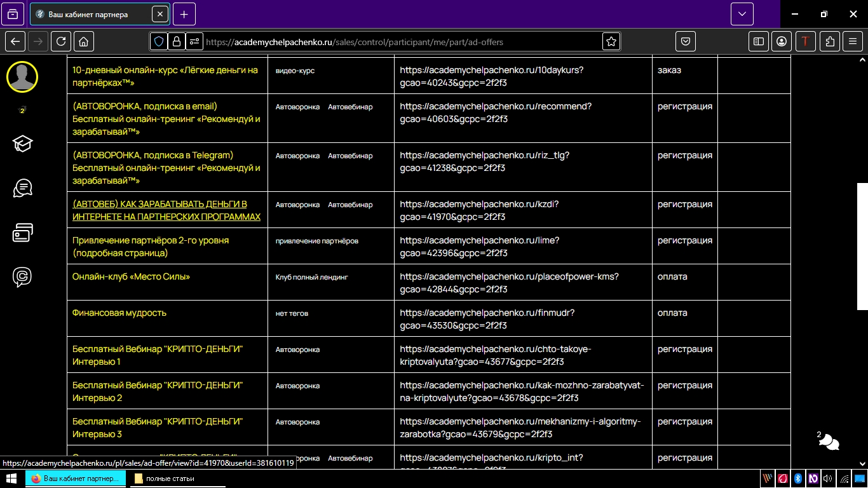This screenshot has height=488, width=868.
Task: Open the red antivirus tray icon
Action: pos(783,478)
